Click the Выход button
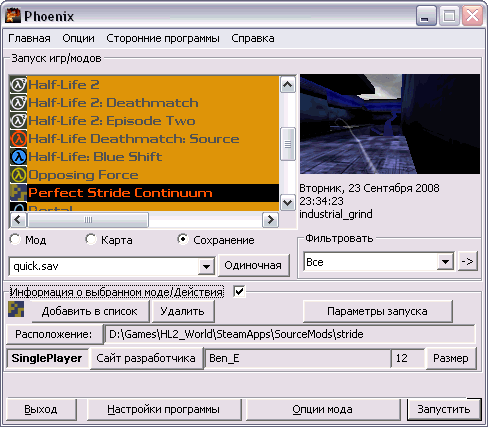The width and height of the screenshot is (488, 427). coord(41,409)
